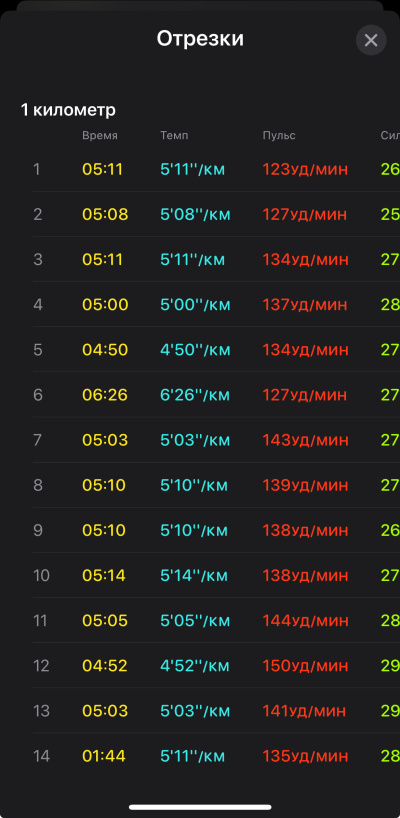
Task: Select split 2 time 05:08
Action: [x=105, y=214]
